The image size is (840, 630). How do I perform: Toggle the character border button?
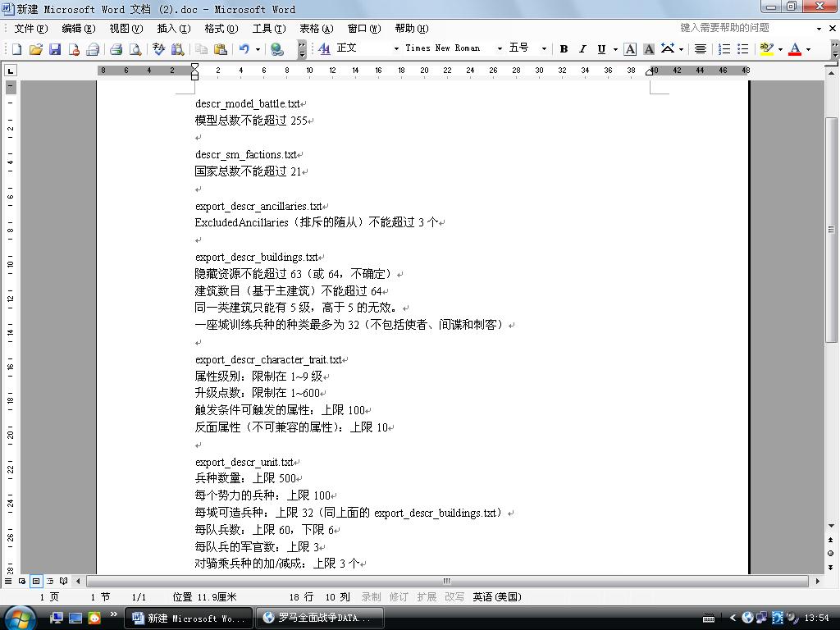point(630,49)
